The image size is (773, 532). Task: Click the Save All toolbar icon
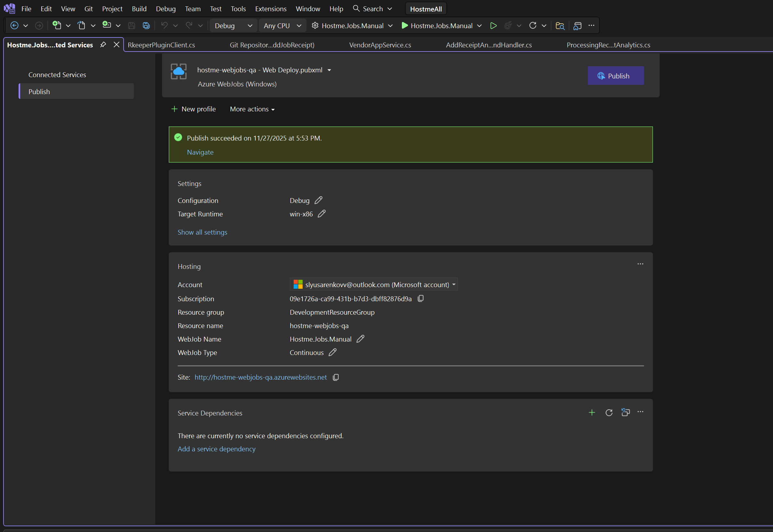(x=146, y=25)
